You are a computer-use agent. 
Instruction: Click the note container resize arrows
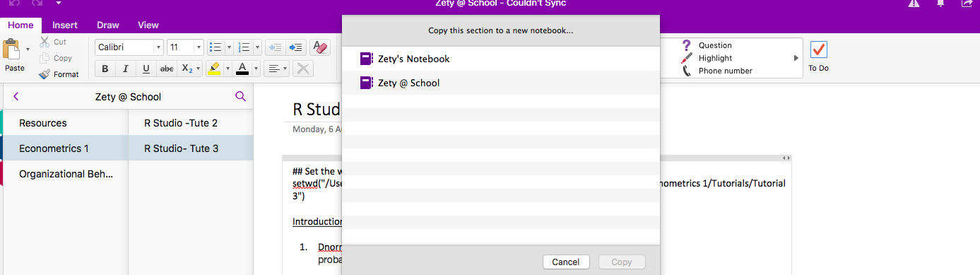[x=786, y=158]
